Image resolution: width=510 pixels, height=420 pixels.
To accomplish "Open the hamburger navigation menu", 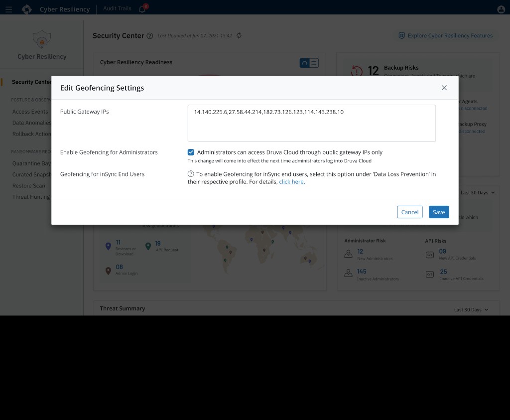I will pos(9,9).
